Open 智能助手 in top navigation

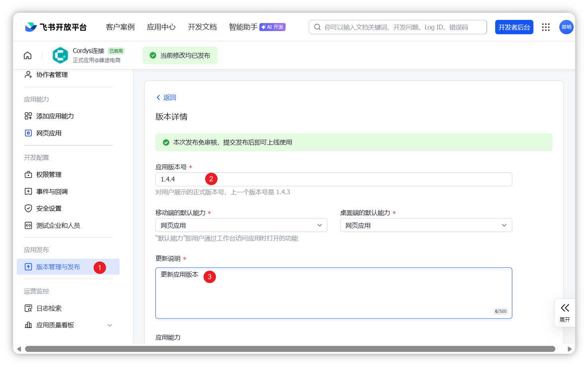click(x=243, y=27)
